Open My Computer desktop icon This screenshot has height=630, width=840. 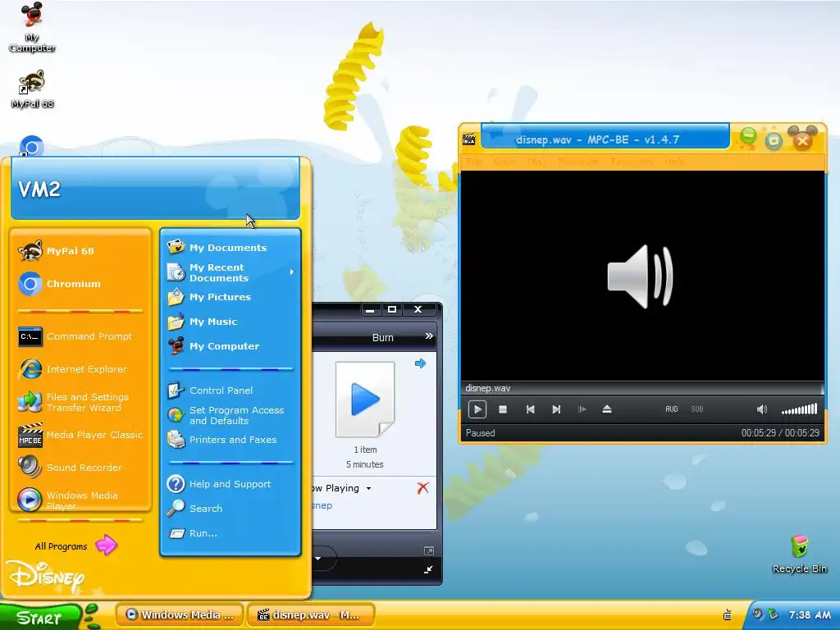coord(32,27)
